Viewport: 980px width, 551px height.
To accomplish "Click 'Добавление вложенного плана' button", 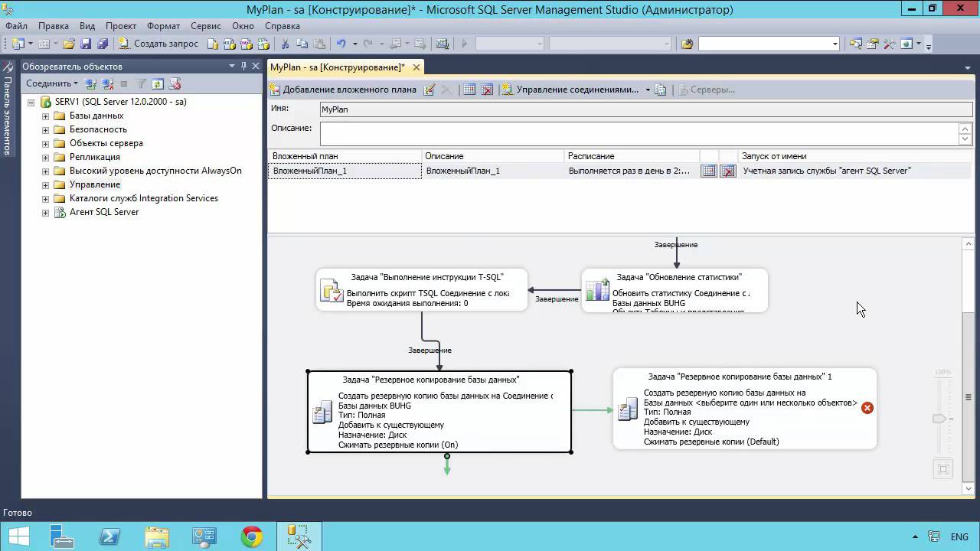I will coord(342,90).
